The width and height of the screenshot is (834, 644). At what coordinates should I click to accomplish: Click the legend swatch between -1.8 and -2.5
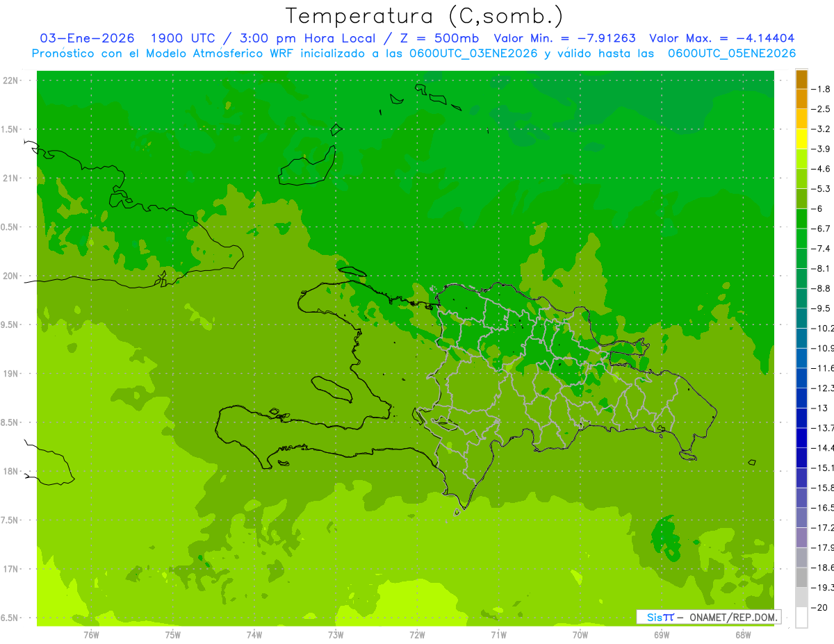[x=801, y=99]
